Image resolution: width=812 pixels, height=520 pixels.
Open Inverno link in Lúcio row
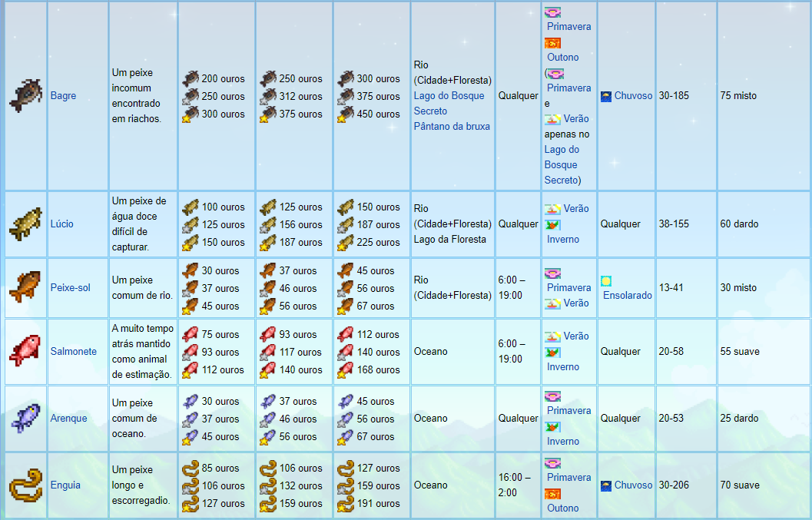tap(563, 240)
